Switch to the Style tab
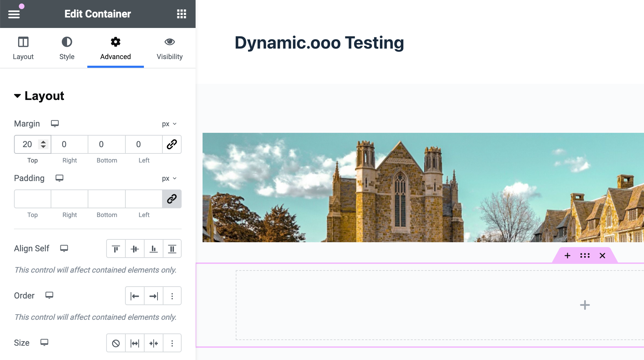 click(67, 48)
